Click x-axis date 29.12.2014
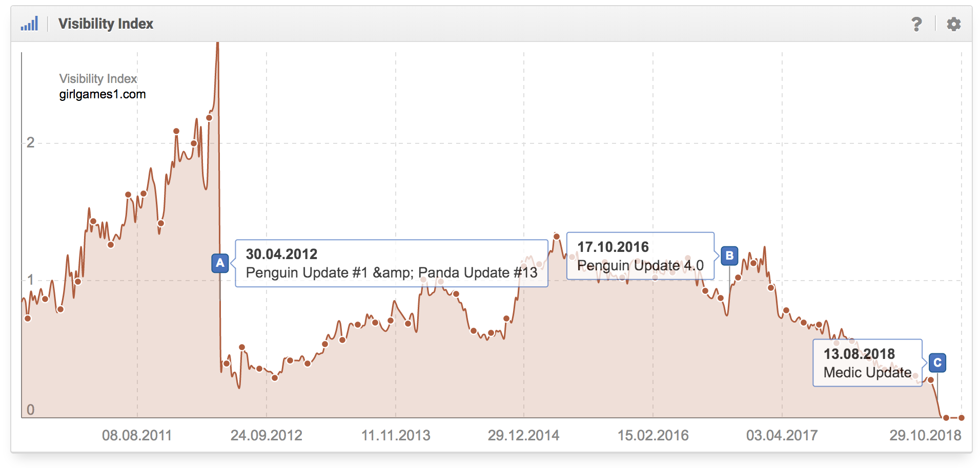The width and height of the screenshot is (980, 468). 523,435
